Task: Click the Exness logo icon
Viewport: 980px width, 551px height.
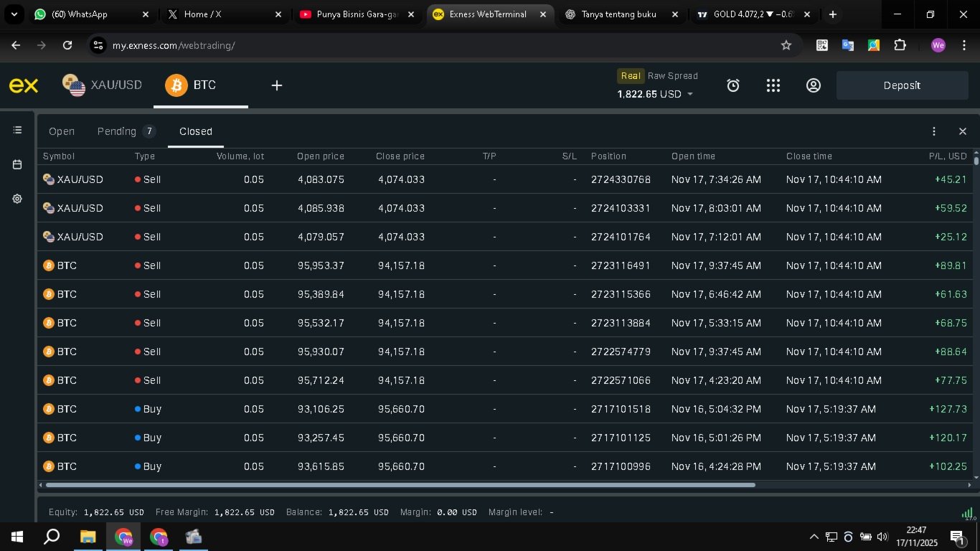Action: pos(24,85)
